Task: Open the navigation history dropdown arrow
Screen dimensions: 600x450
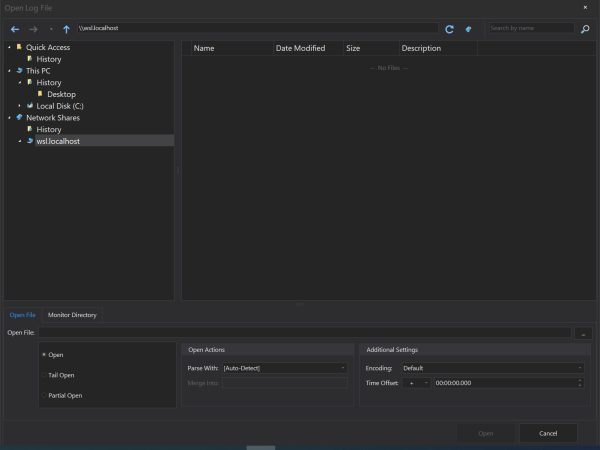Action: pyautogui.click(x=51, y=29)
